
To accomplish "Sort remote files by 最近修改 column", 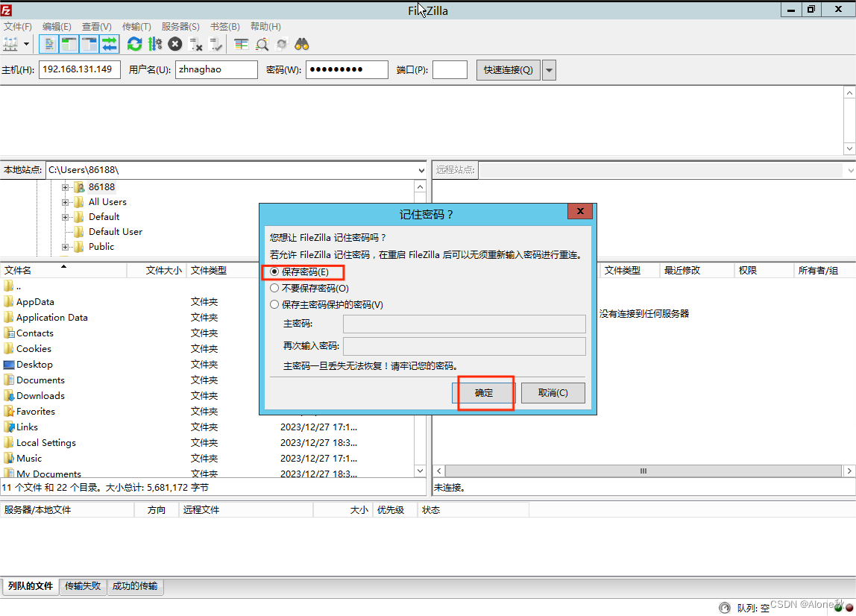I will click(696, 270).
